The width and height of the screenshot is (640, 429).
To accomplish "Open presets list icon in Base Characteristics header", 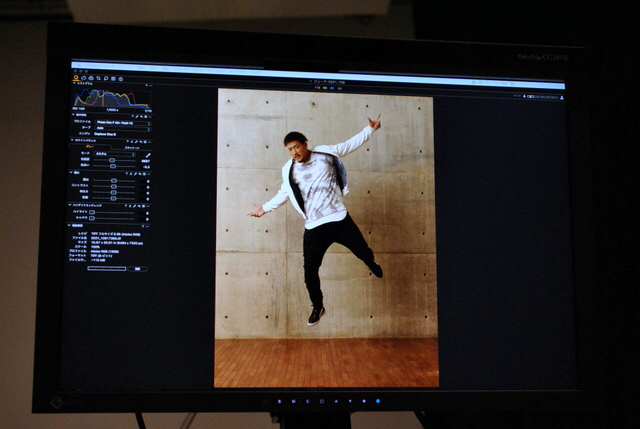I will click(x=146, y=117).
